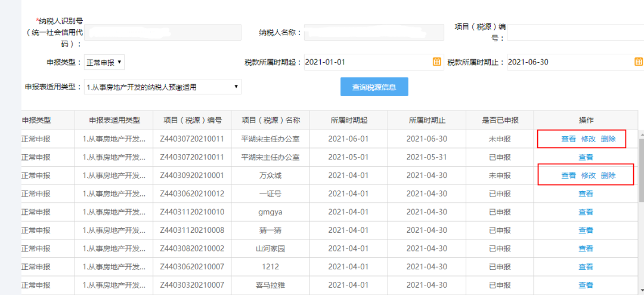Open the 申报类型 dropdown showing 正常申报
Image resolution: width=644 pixels, height=295 pixels.
[104, 62]
